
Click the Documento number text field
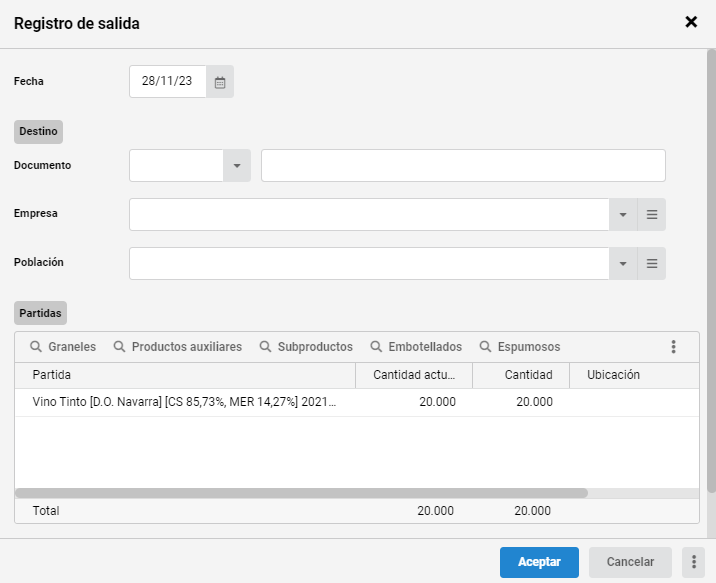463,165
